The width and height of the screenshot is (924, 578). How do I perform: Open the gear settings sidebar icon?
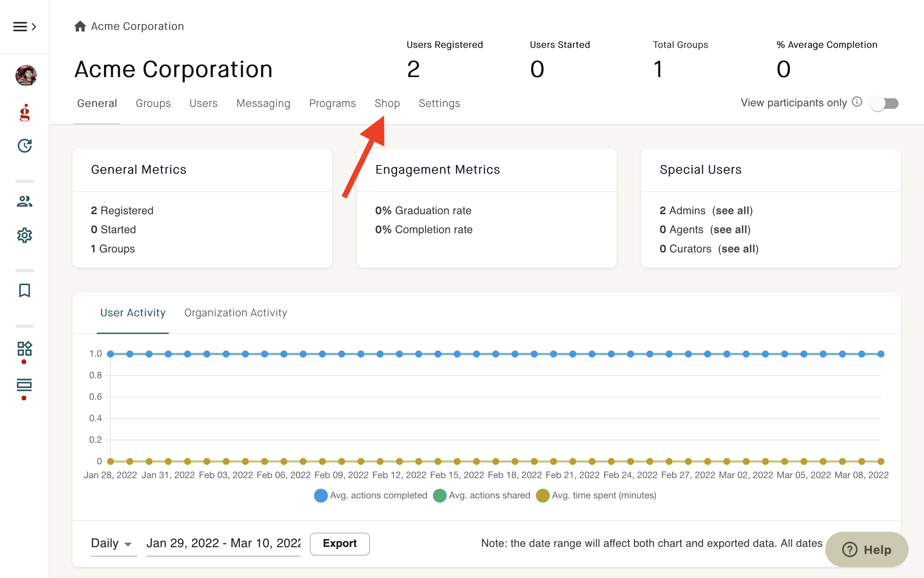[x=25, y=235]
